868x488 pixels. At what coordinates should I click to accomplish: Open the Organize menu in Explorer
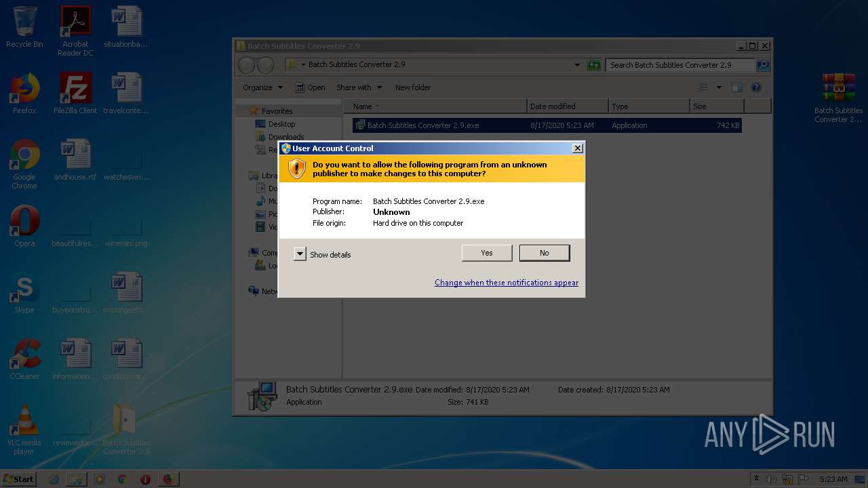click(x=262, y=87)
